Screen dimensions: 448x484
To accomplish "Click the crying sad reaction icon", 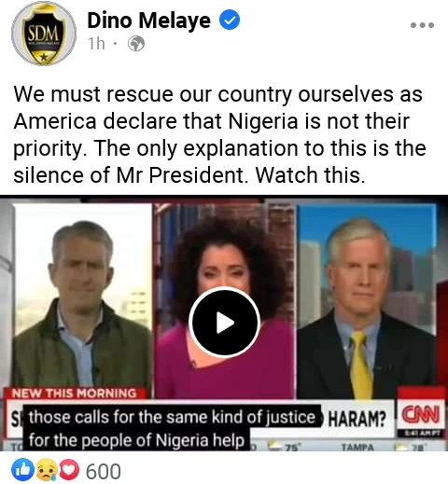I will pos(47,470).
